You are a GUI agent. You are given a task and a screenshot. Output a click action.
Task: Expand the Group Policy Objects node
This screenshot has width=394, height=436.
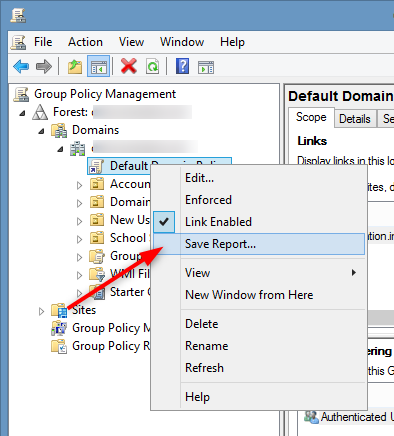79,257
